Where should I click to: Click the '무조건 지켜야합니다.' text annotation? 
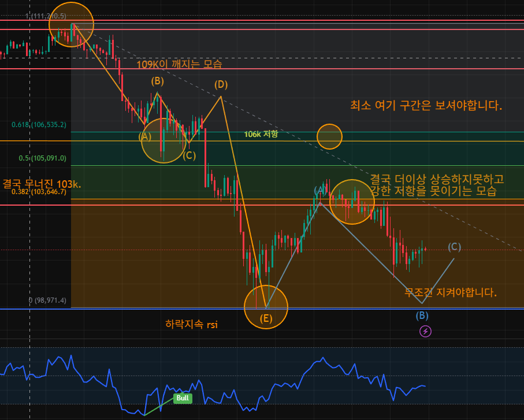pos(451,292)
